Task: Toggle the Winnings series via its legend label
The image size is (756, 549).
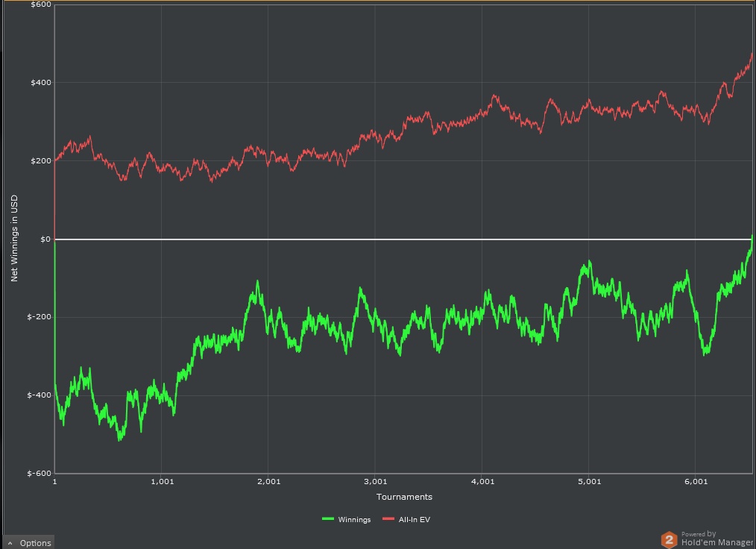Action: tap(354, 520)
